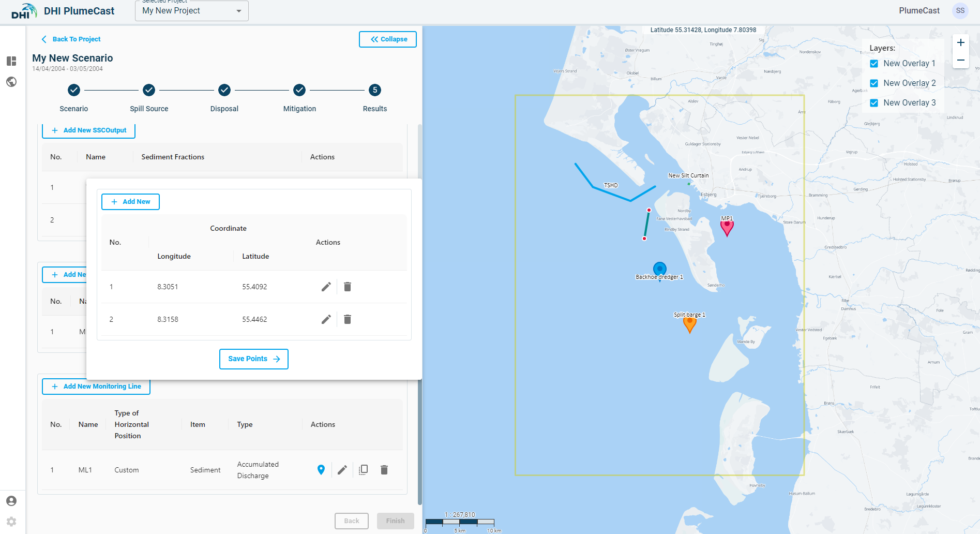Image resolution: width=980 pixels, height=534 pixels.
Task: Hide the New Overlay 3 layer
Action: 874,103
